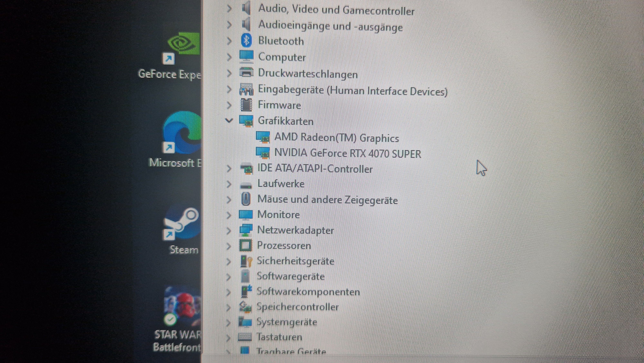Screen dimensions: 644x363
Task: Select the Tastaturen label
Action: (x=279, y=337)
